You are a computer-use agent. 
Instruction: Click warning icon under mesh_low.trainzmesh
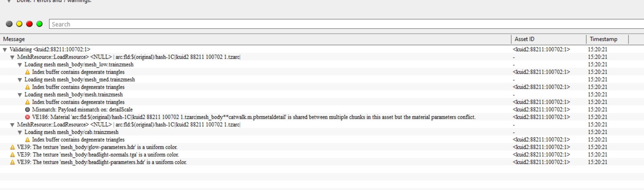point(28,72)
